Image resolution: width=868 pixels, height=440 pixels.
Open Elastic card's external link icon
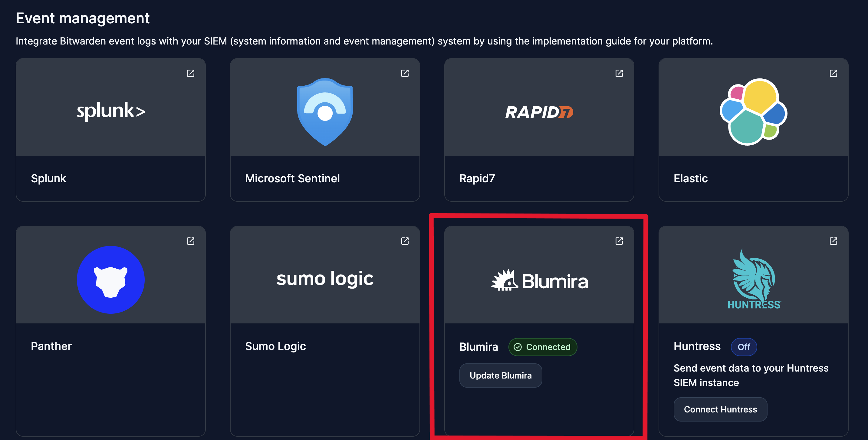(x=833, y=73)
